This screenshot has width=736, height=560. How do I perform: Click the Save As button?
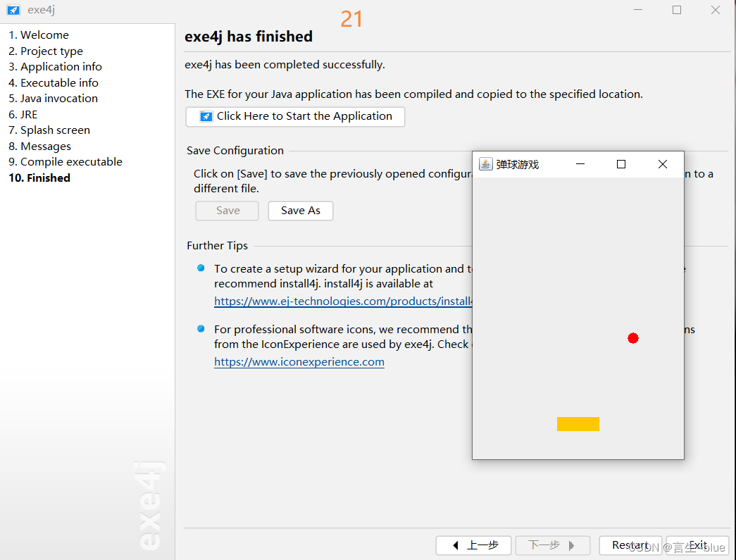tap(301, 211)
